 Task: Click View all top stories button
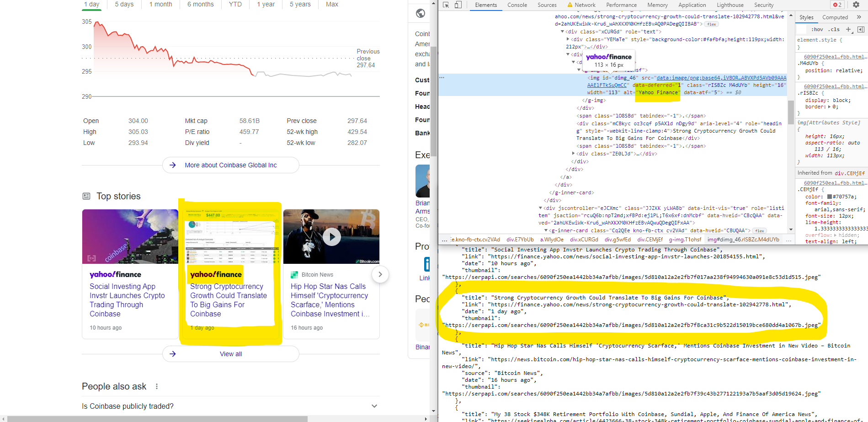(231, 354)
